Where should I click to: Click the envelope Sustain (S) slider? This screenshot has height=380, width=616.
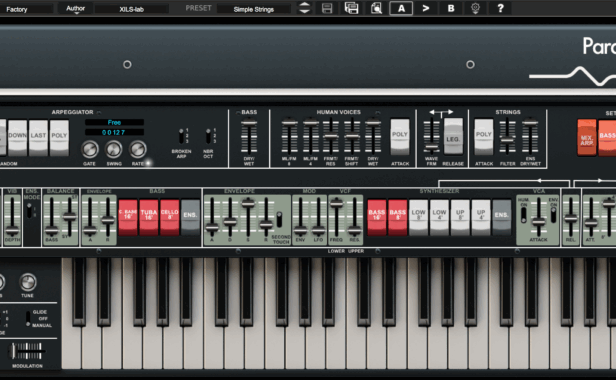[248, 216]
